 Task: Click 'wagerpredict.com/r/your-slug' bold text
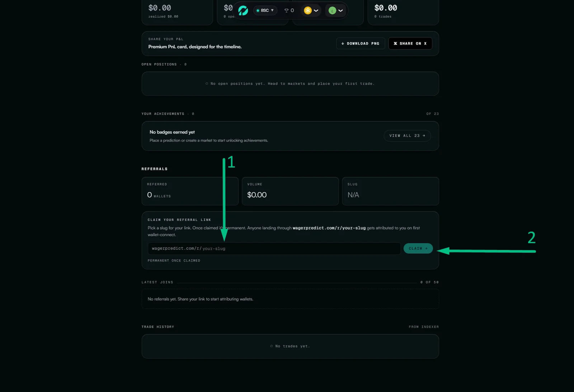pyautogui.click(x=329, y=228)
